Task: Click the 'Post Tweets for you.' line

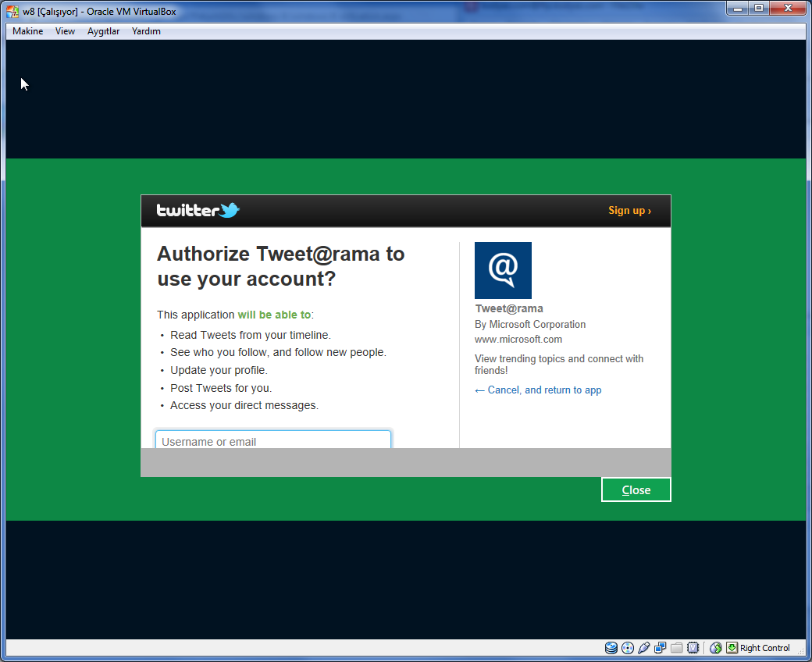Action: [221, 388]
